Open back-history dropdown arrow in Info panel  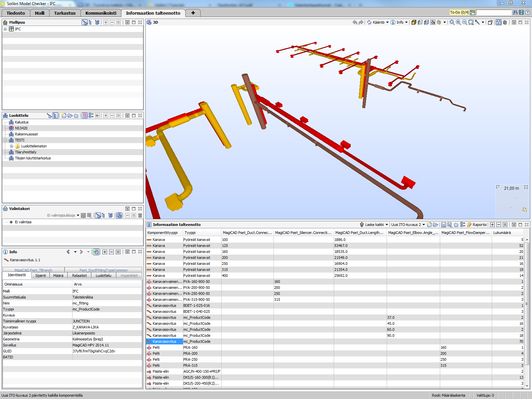[x=75, y=252]
